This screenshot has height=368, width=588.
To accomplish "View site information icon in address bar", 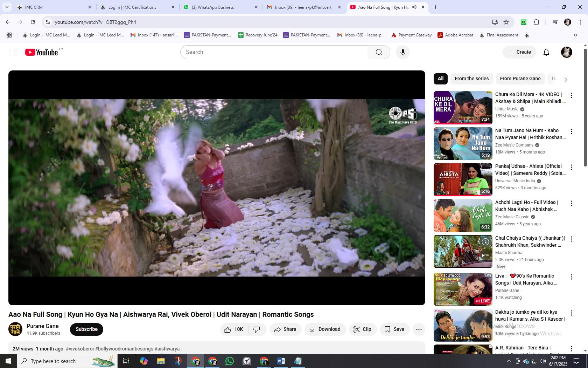I will click(x=48, y=22).
